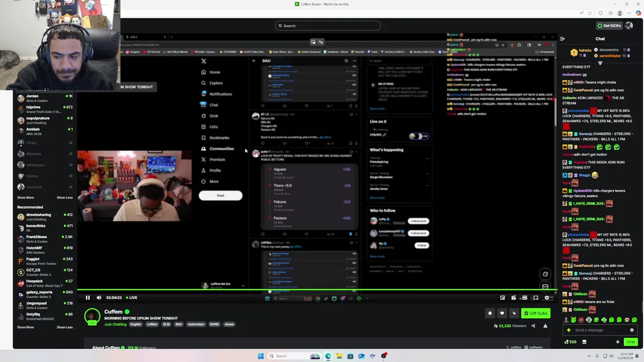This screenshot has height=362, width=644.
Task: Share the stream via share icon
Action: [x=533, y=326]
